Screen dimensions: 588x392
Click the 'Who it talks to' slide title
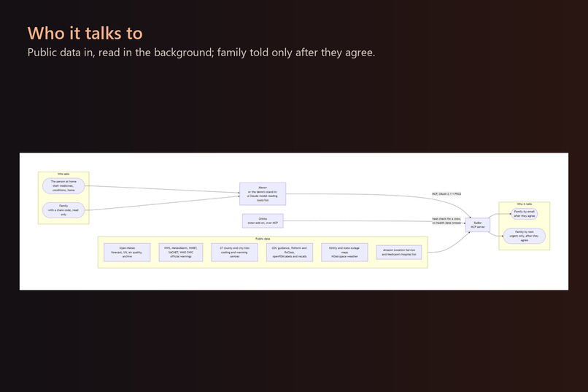[85, 34]
